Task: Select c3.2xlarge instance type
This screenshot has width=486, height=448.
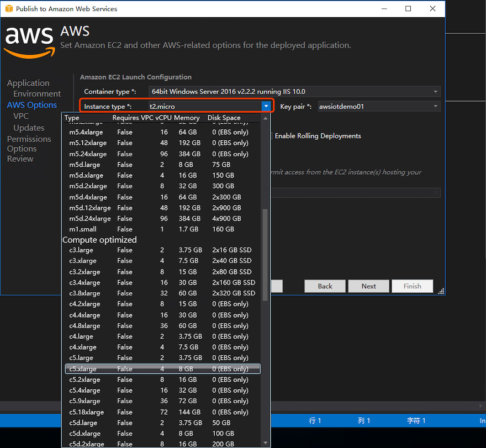Action: (x=163, y=272)
